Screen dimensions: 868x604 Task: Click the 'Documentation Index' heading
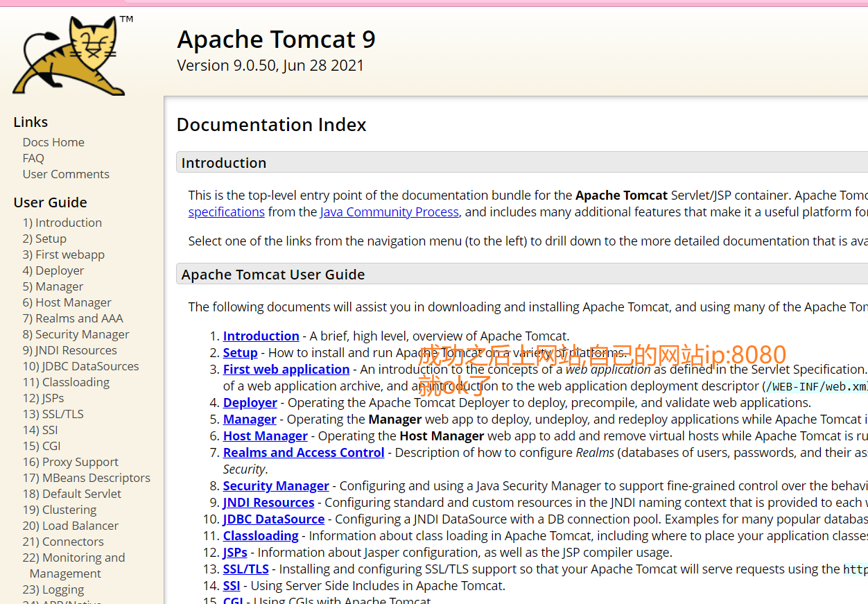tap(271, 125)
